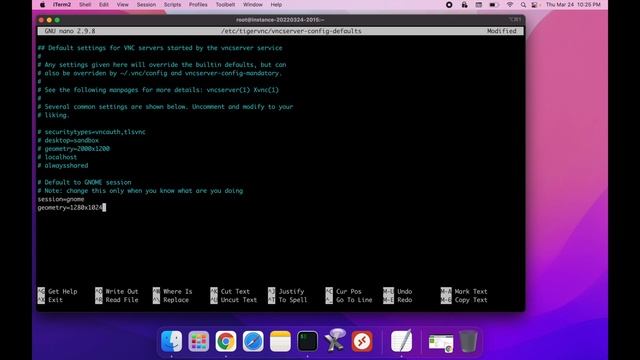
Task: Place cursor on 'geometry=1280x1024' line
Action: click(x=70, y=208)
